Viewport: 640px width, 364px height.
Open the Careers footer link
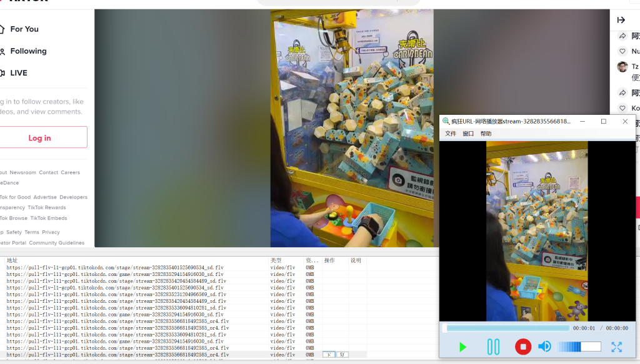(x=70, y=172)
